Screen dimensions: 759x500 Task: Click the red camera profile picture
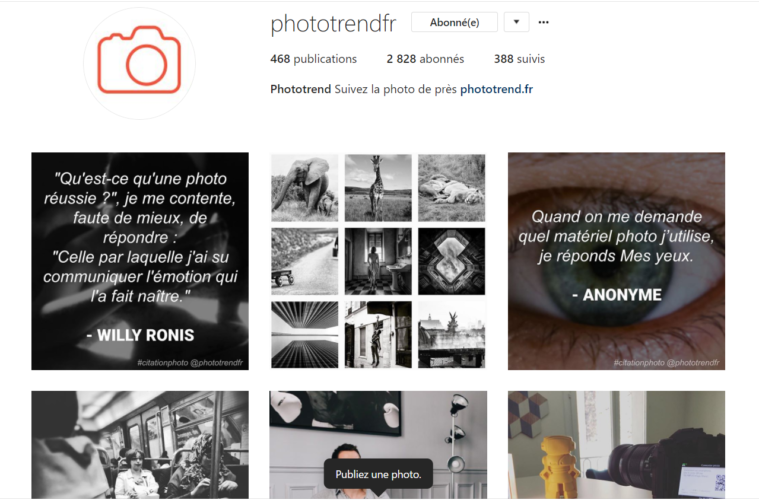[139, 63]
